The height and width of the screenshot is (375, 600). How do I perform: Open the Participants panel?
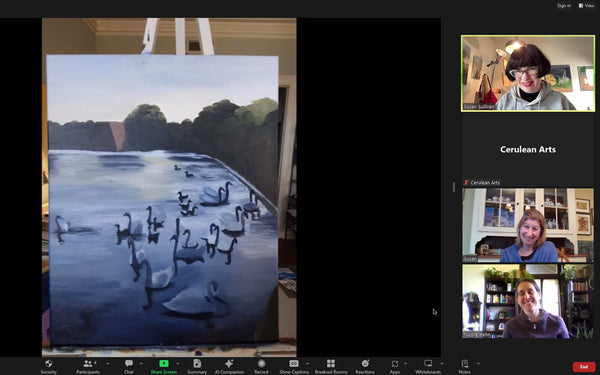pyautogui.click(x=88, y=366)
